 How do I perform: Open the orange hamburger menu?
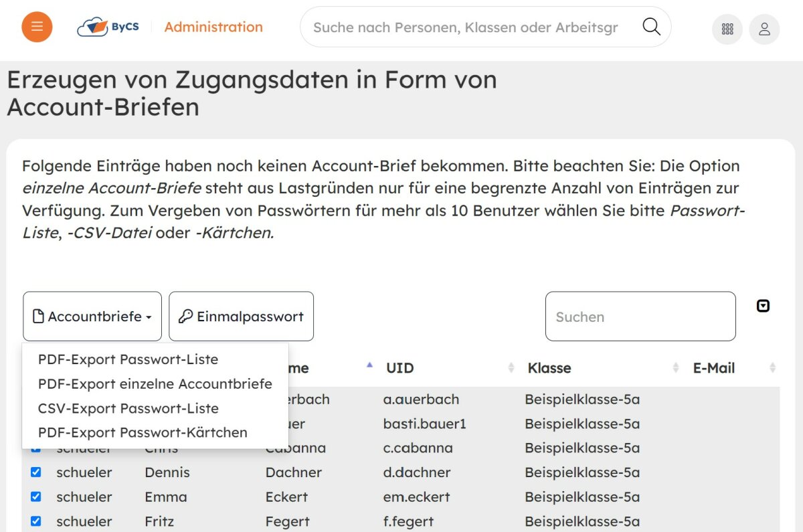pyautogui.click(x=37, y=27)
